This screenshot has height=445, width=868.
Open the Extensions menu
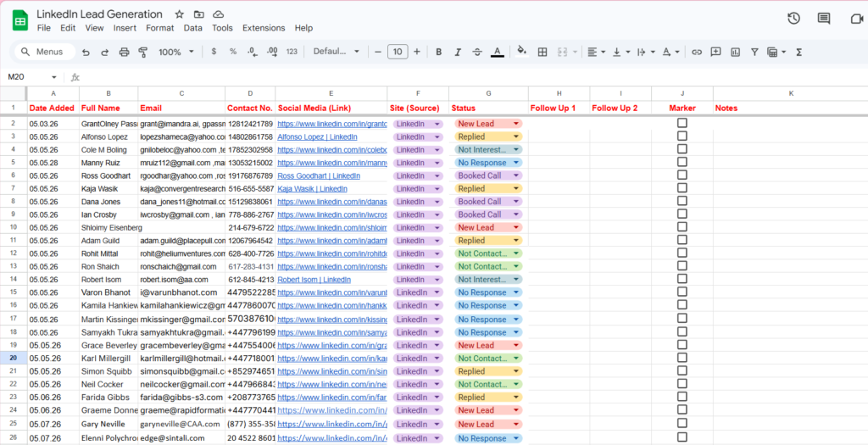click(x=264, y=28)
